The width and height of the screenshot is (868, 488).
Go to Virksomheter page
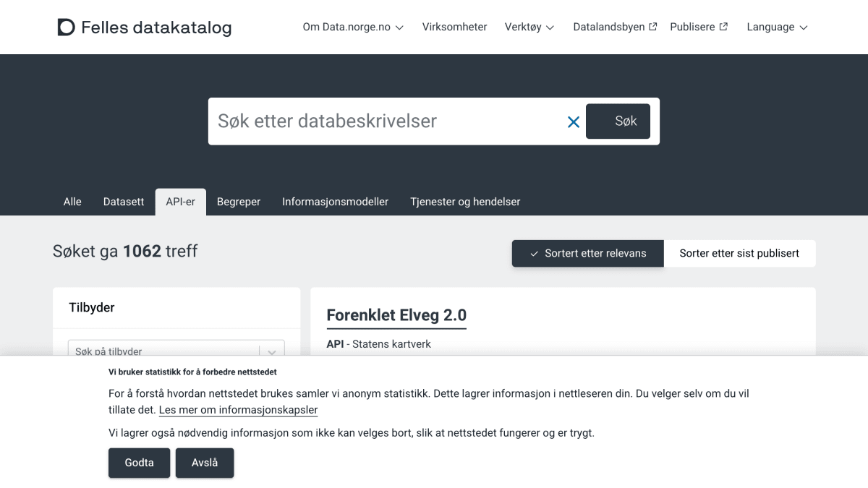pos(454,27)
